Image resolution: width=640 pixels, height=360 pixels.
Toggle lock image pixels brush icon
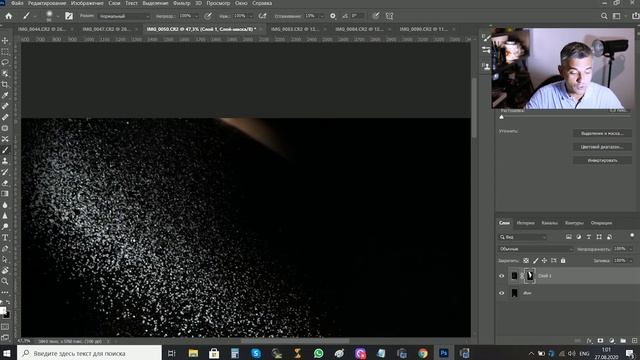click(536, 260)
